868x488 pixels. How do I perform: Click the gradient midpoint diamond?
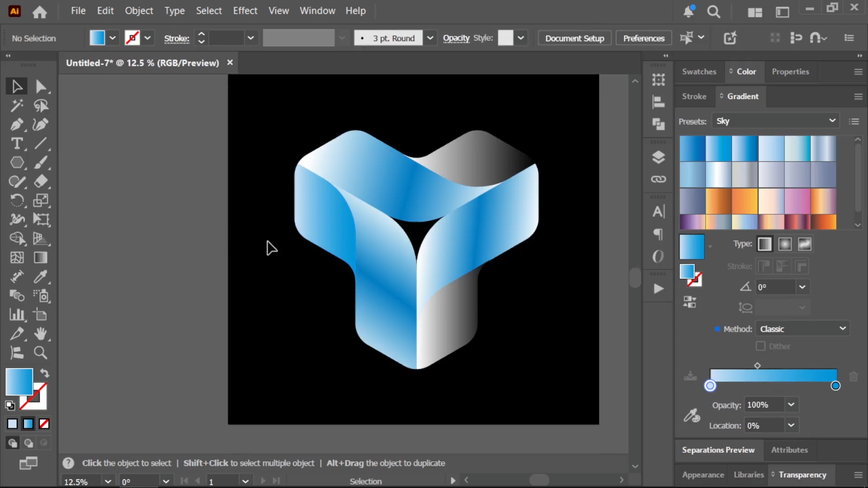coord(757,366)
